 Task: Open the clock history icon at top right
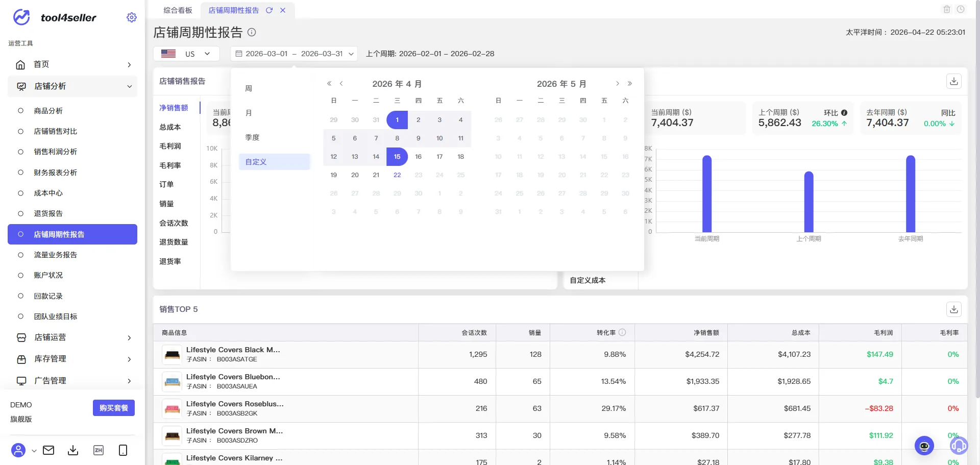[961, 9]
